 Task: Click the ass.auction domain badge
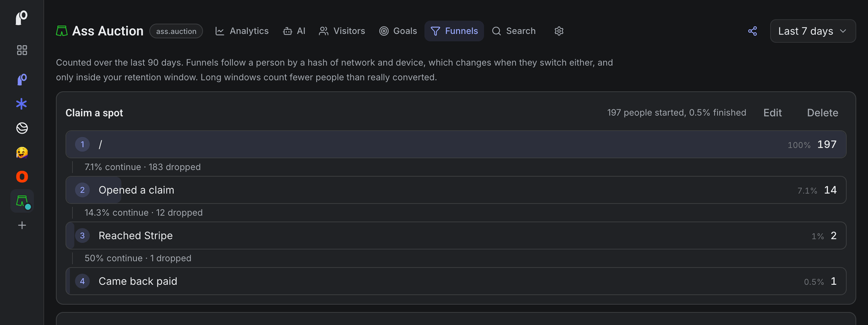point(176,31)
